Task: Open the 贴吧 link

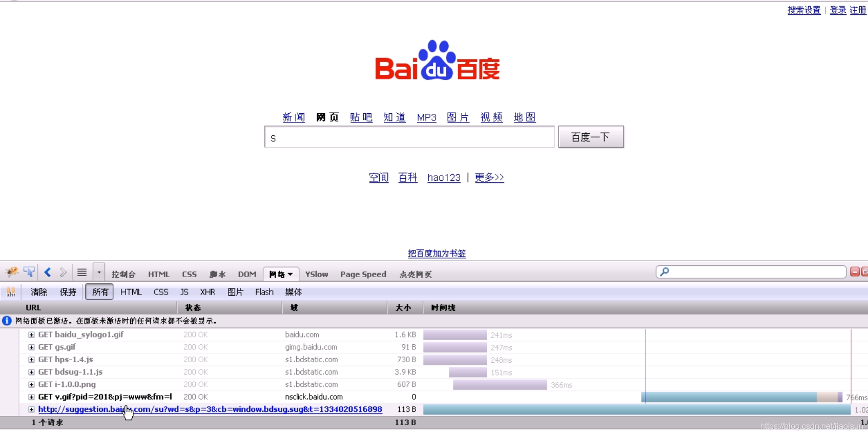Action: pos(361,117)
